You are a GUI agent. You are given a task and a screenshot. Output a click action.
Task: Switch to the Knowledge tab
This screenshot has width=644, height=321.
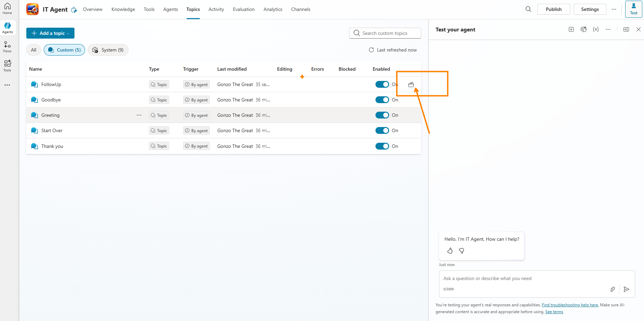(123, 9)
